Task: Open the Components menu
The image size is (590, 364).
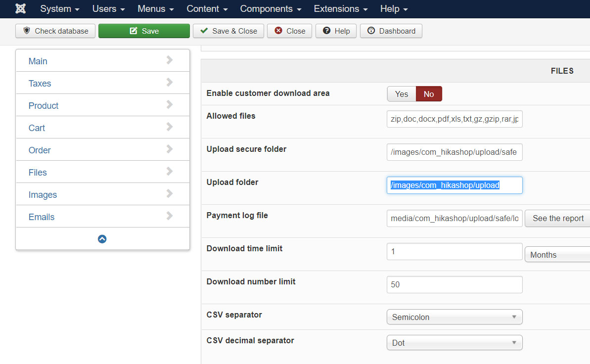Action: [x=270, y=9]
